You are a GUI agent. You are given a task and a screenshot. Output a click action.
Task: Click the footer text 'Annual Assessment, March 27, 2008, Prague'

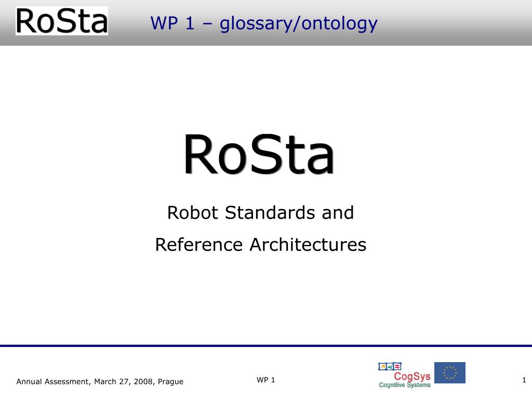[100, 382]
